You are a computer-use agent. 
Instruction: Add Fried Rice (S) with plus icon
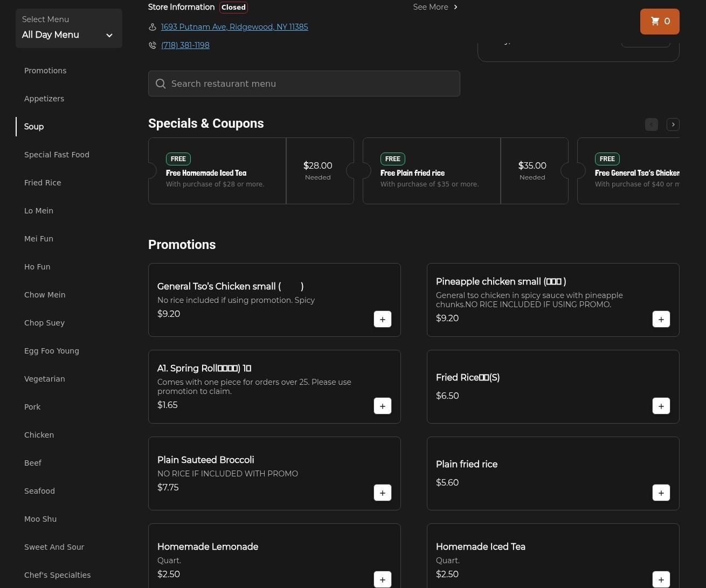point(661,406)
